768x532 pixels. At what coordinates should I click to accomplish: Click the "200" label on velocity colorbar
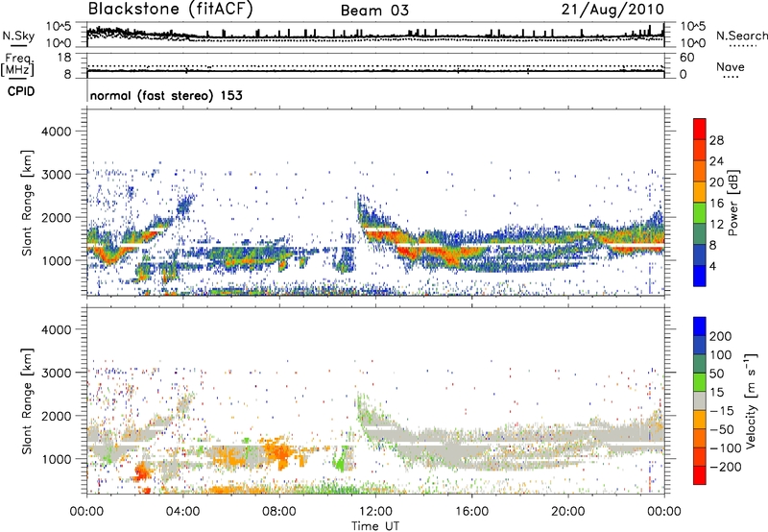[721, 336]
